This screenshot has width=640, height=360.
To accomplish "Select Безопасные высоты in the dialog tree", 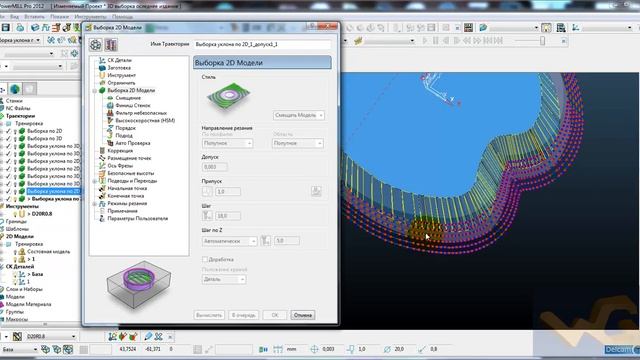I will click(x=131, y=173).
